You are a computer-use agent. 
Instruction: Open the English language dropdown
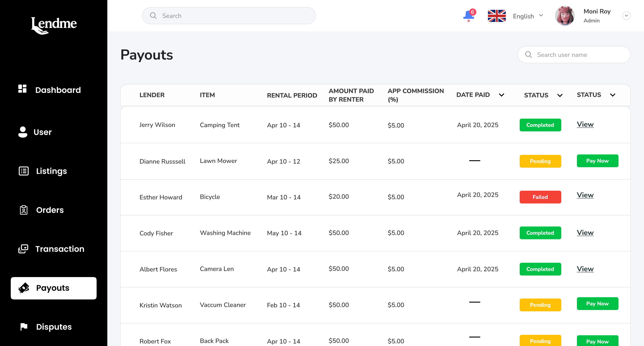[x=528, y=16]
